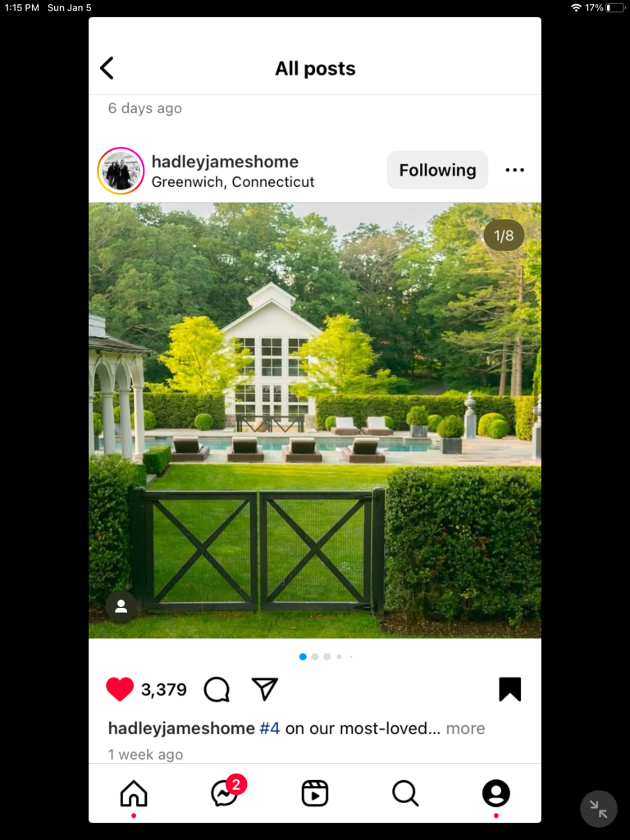Open Messenger with 2 unread messages
Image resolution: width=630 pixels, height=840 pixels.
[x=225, y=793]
